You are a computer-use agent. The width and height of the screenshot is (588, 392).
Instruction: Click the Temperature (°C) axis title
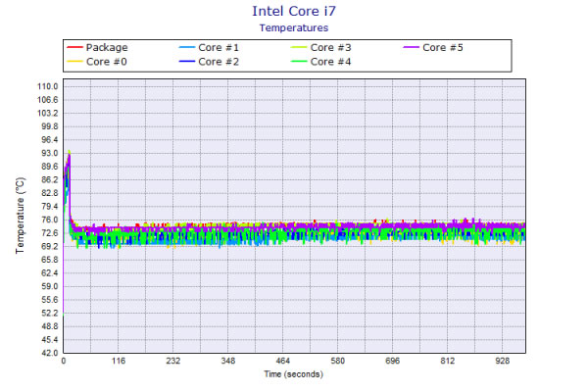click(21, 216)
